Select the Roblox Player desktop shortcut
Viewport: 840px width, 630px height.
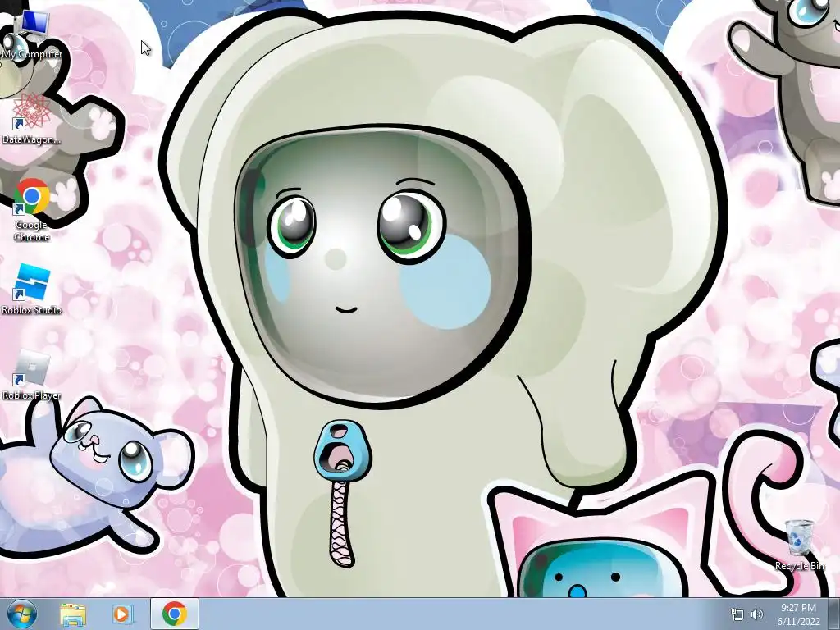tap(32, 374)
